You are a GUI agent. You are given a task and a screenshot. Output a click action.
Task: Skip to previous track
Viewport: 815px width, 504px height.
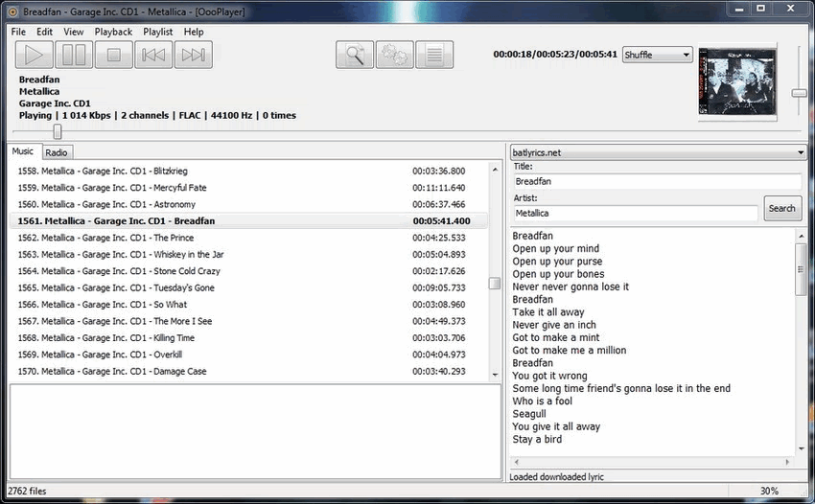pyautogui.click(x=153, y=55)
